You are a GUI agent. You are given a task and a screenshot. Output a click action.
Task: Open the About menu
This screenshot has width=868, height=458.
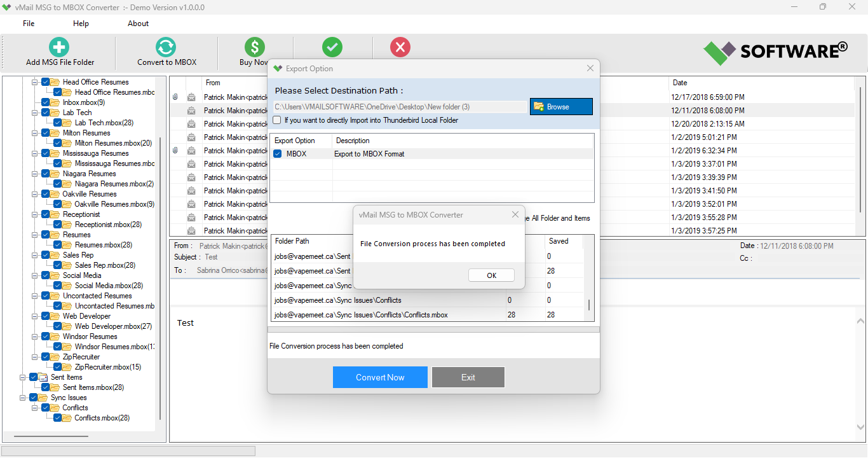pyautogui.click(x=138, y=23)
